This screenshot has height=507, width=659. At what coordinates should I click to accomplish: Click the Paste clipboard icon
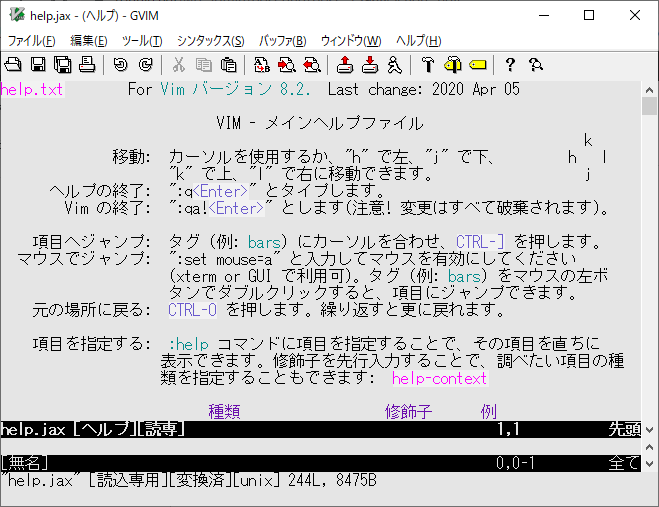point(229,65)
